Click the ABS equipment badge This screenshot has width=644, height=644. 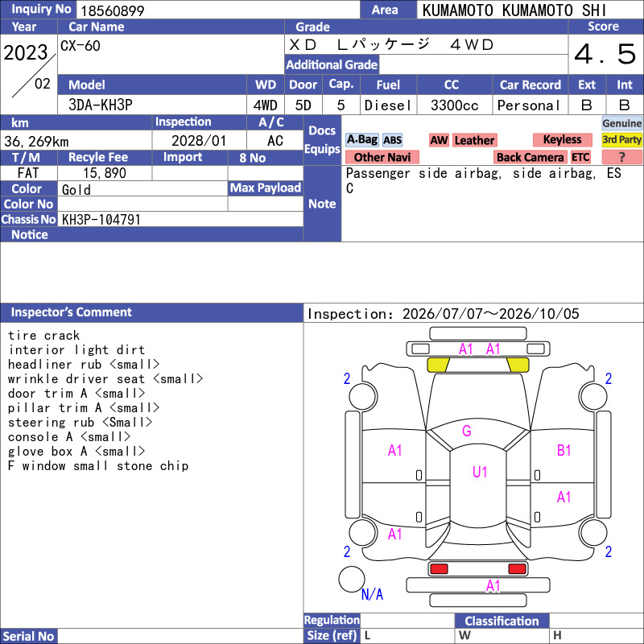392,140
